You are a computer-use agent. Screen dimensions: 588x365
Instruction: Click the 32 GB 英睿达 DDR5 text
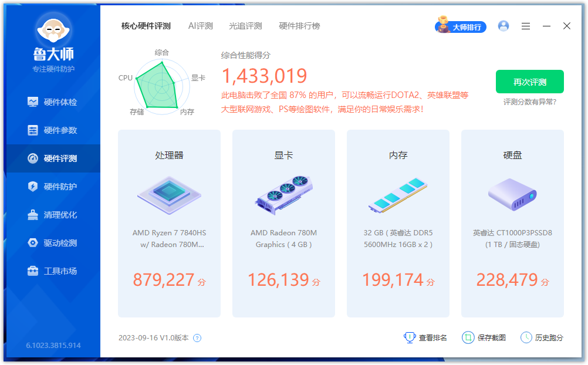[x=398, y=239]
